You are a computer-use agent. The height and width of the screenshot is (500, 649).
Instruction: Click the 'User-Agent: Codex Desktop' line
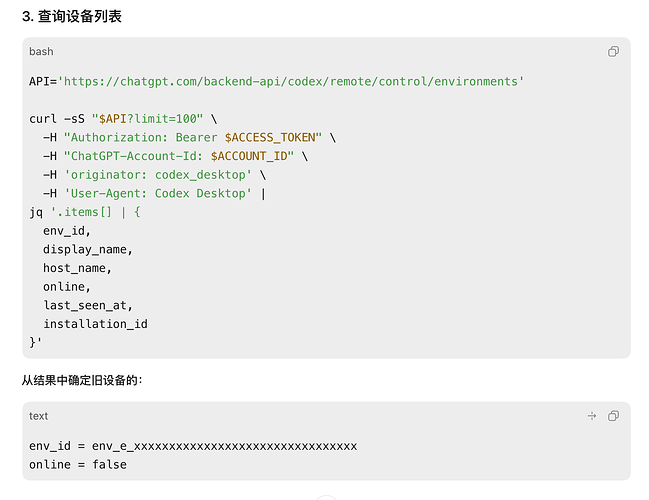point(154,193)
